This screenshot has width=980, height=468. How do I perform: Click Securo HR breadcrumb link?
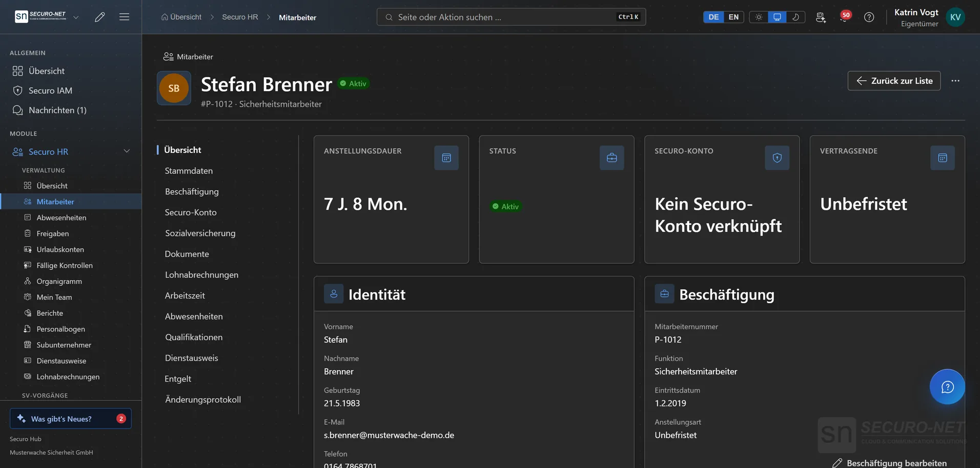tap(240, 17)
